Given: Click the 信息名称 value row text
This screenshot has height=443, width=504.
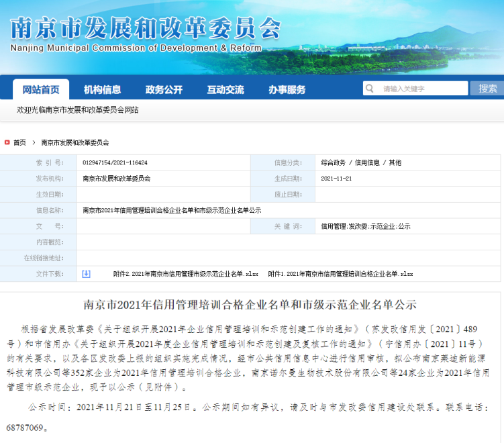Looking at the screenshot, I should pos(172,210).
